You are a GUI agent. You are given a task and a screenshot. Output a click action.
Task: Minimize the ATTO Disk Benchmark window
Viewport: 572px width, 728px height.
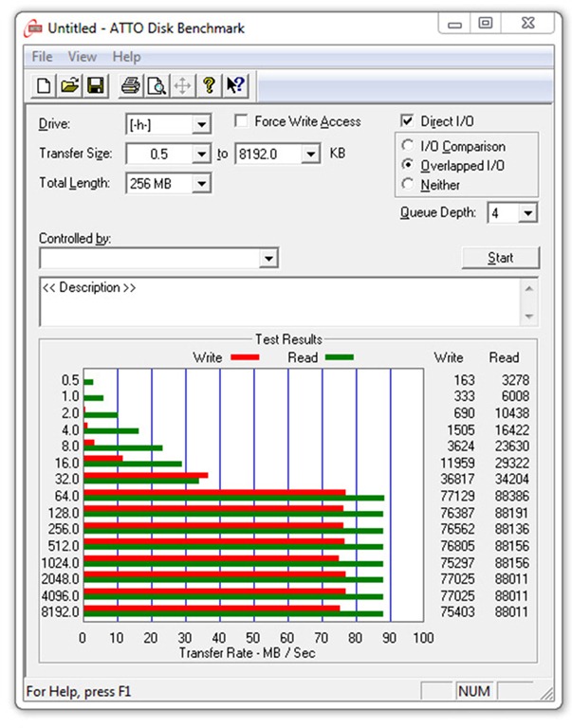454,23
